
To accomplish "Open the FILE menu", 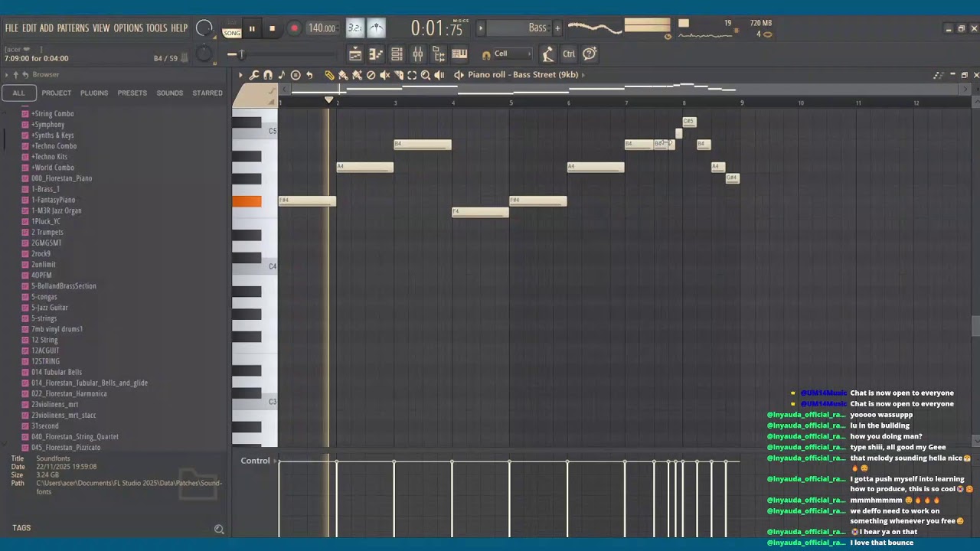I will click(x=11, y=28).
